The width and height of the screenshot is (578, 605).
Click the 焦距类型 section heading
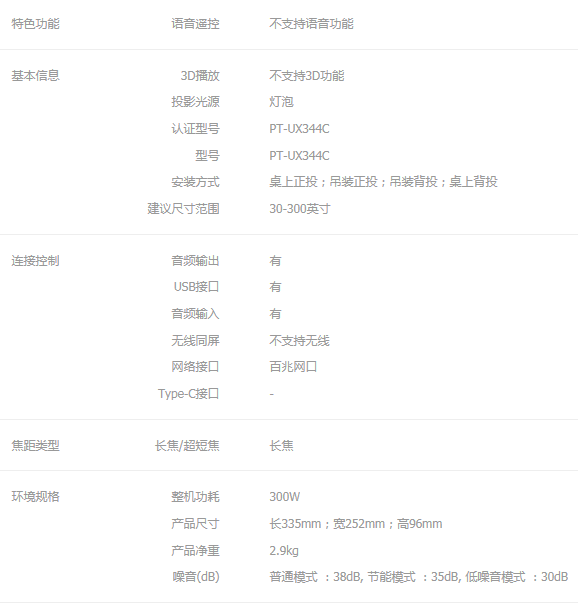35,446
